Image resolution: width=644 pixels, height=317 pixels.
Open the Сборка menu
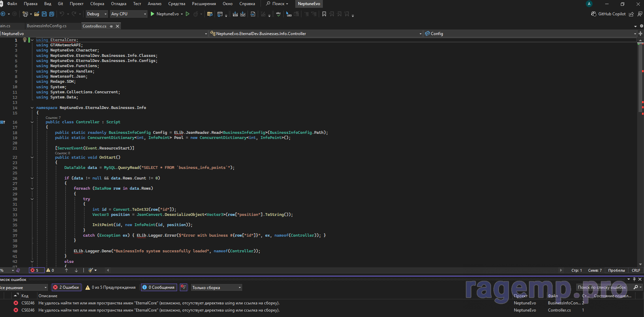(97, 4)
